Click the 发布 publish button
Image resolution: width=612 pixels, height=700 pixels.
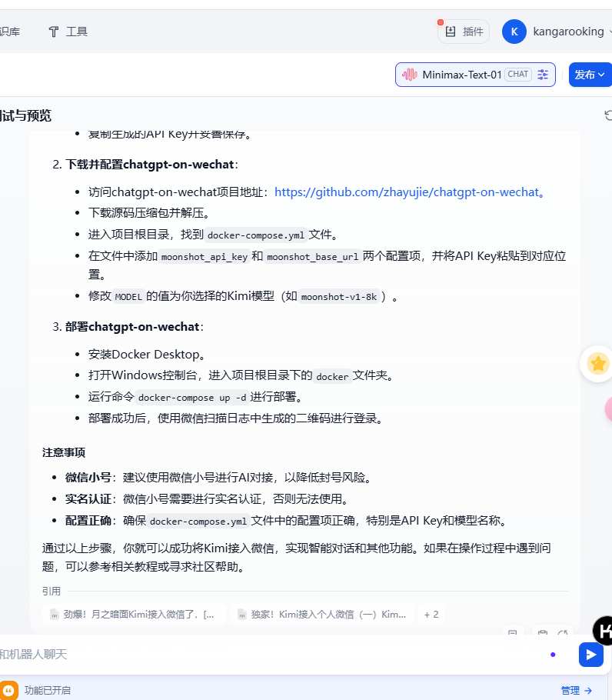click(590, 75)
